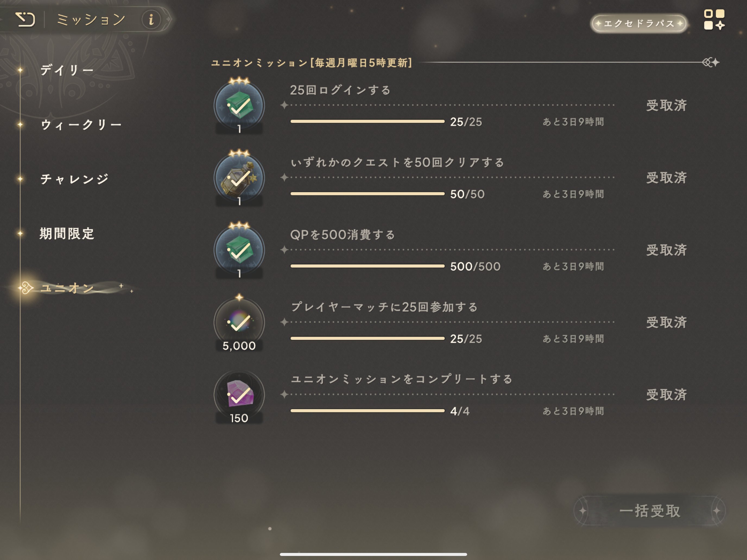747x560 pixels.
Task: Tap the 5,000 orb reward icon
Action: click(x=239, y=322)
